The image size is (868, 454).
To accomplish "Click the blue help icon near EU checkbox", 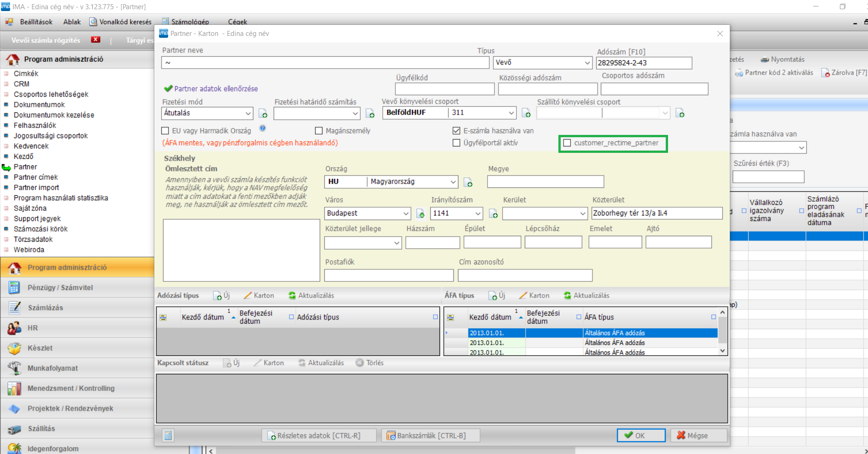I will click(x=263, y=128).
